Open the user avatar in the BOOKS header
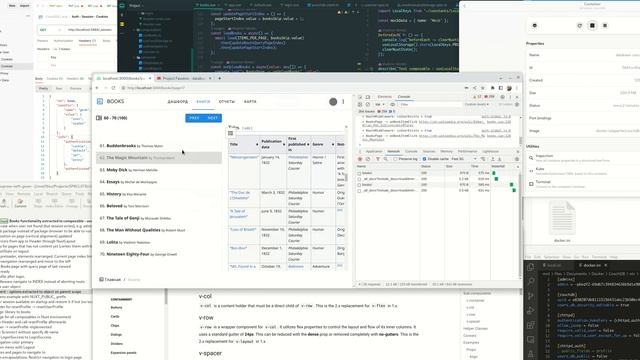The image size is (640, 360). (333, 102)
